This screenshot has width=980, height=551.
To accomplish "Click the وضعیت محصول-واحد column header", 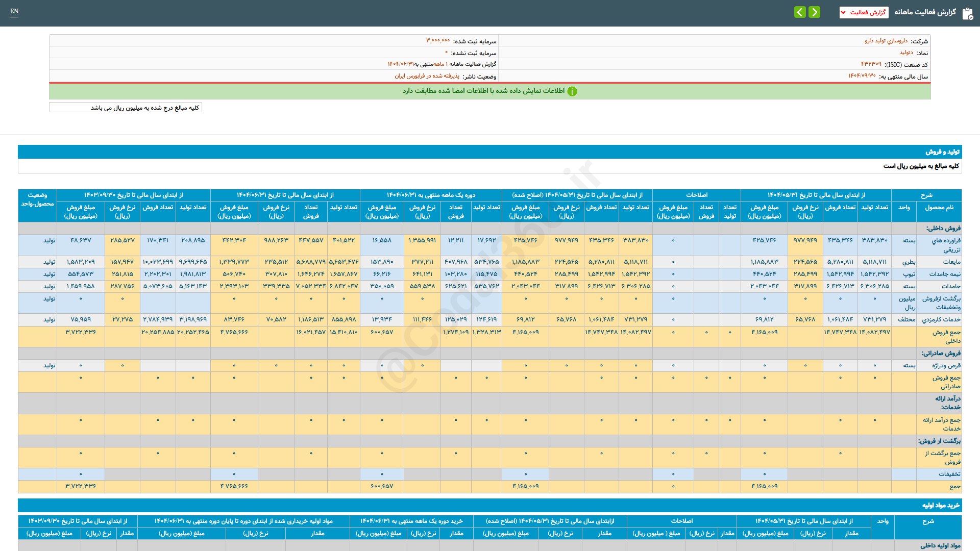I will tap(37, 199).
